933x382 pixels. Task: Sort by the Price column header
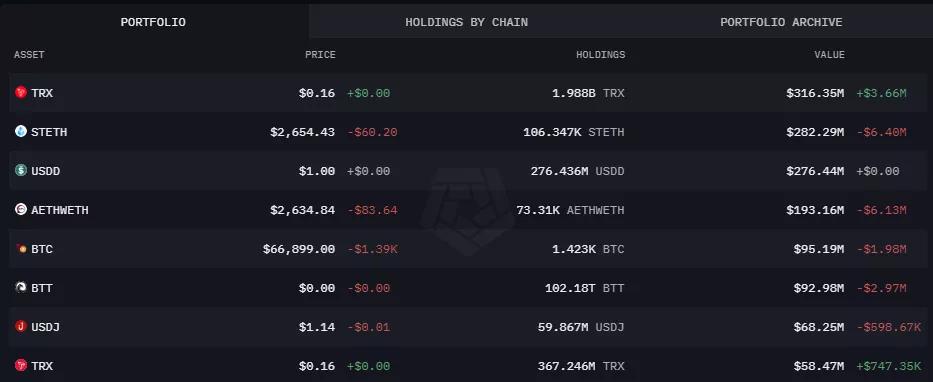coord(320,55)
